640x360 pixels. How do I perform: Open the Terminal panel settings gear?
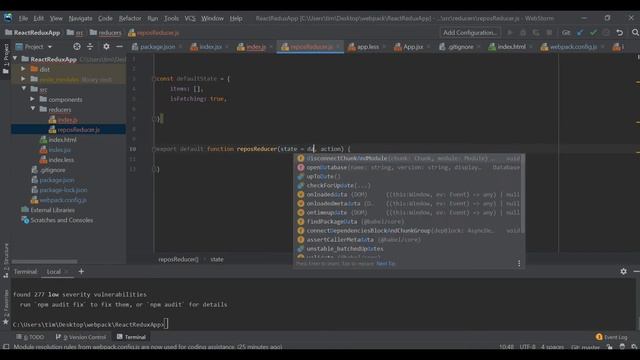pos(623,271)
